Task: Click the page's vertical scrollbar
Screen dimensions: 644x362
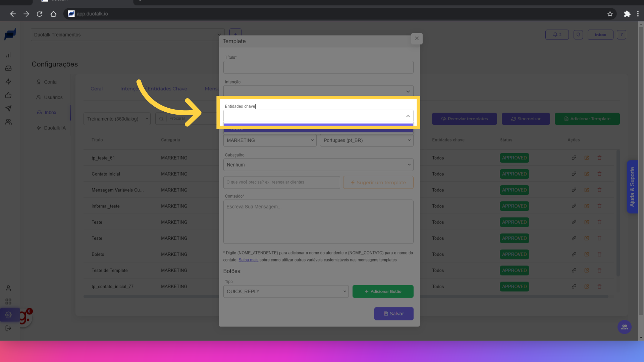Action: [x=641, y=171]
